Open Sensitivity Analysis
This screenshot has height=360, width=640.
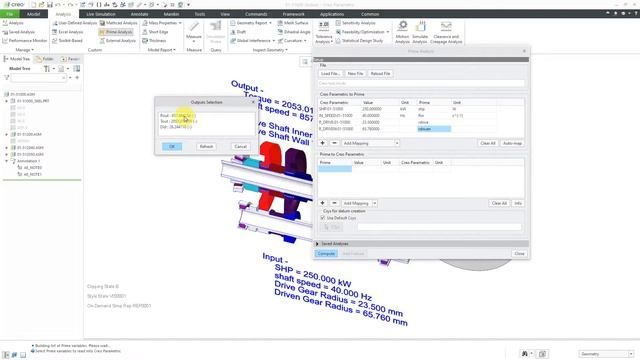click(355, 23)
